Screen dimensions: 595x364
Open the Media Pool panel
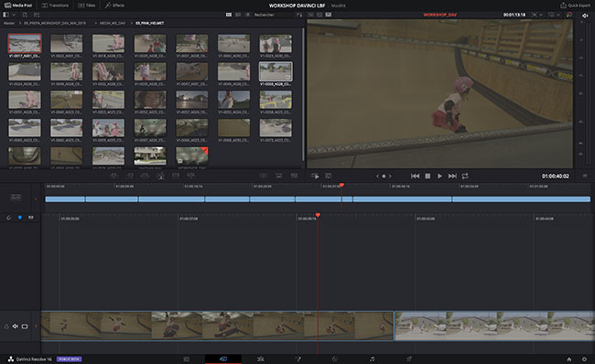(x=18, y=5)
